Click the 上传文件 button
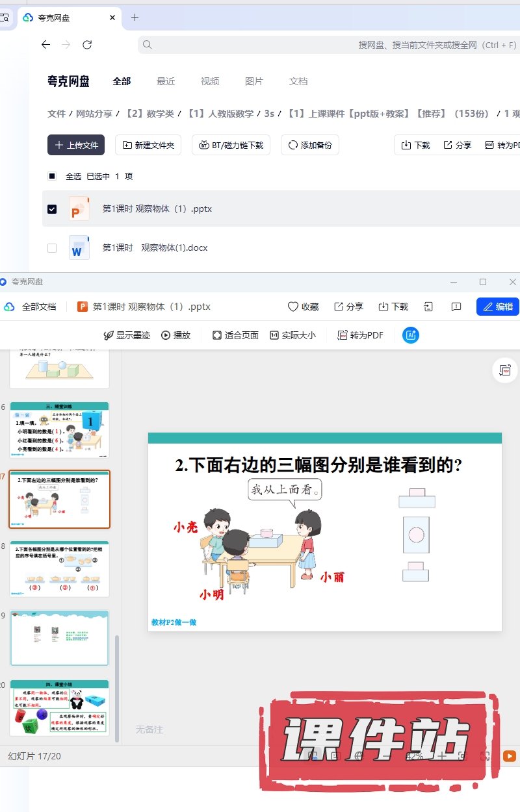Viewport: 520px width, 812px height. coord(76,145)
